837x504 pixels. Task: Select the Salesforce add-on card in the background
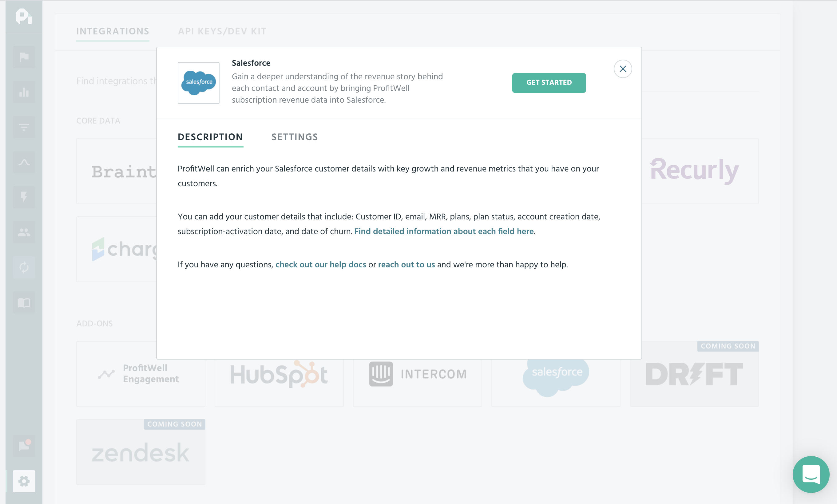556,383
